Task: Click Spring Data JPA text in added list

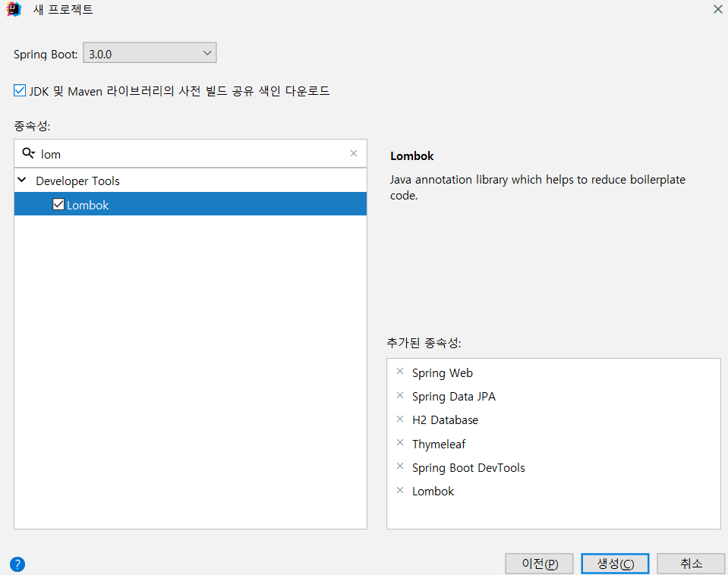Action: click(x=454, y=397)
